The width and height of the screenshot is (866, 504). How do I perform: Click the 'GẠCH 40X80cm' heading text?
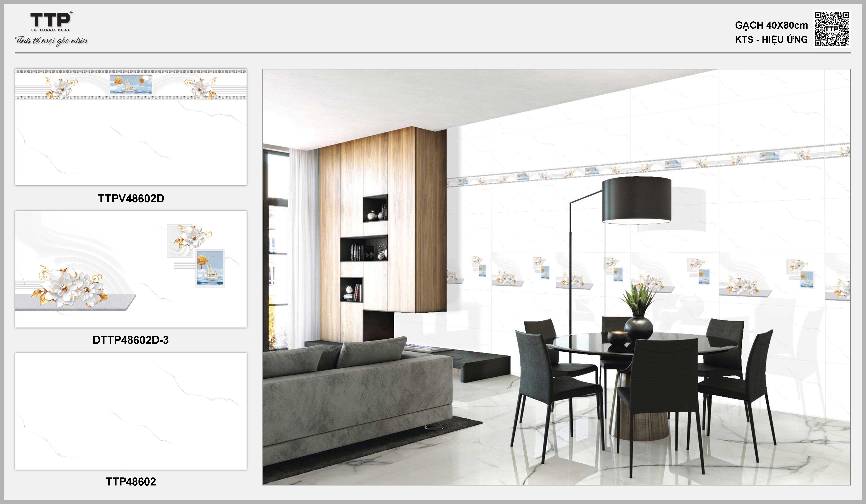point(771,25)
